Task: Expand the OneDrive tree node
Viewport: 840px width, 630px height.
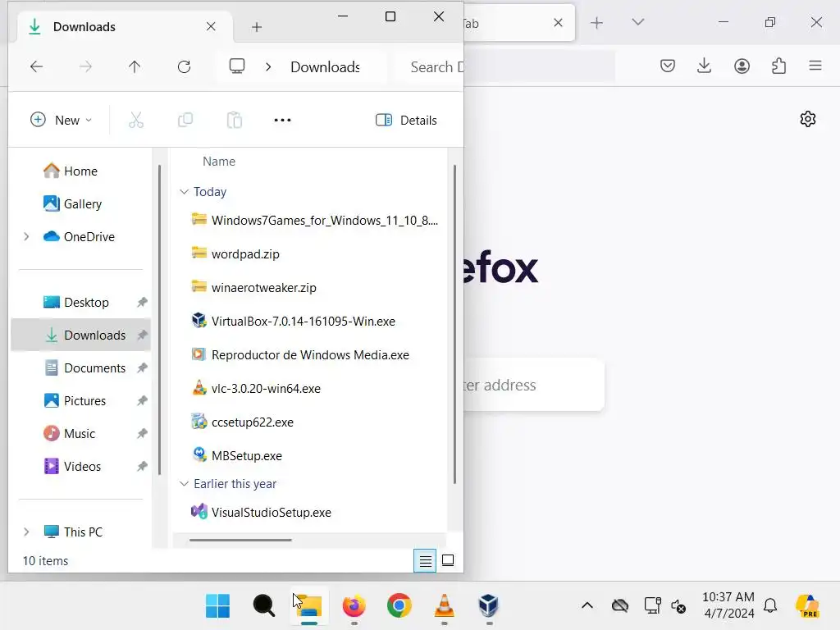Action: tap(26, 236)
